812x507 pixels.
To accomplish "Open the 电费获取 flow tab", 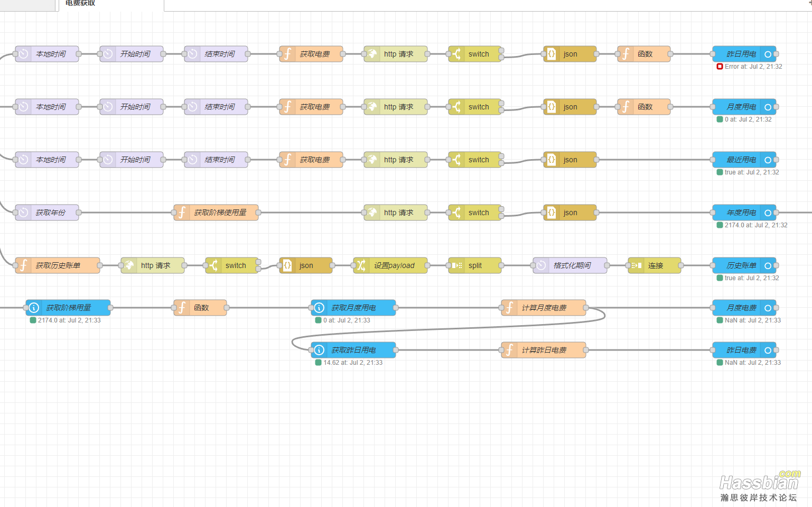I will pyautogui.click(x=110, y=4).
